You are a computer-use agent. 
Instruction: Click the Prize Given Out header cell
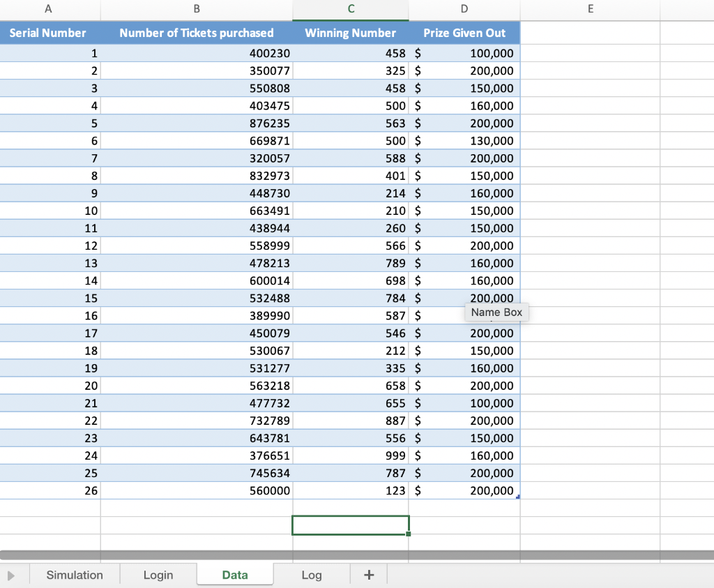[x=464, y=32]
